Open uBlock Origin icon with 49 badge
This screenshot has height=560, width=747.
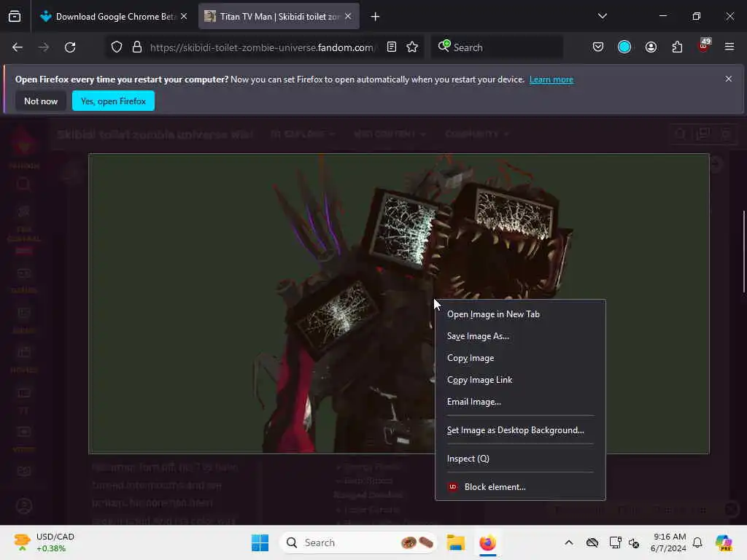tap(704, 46)
